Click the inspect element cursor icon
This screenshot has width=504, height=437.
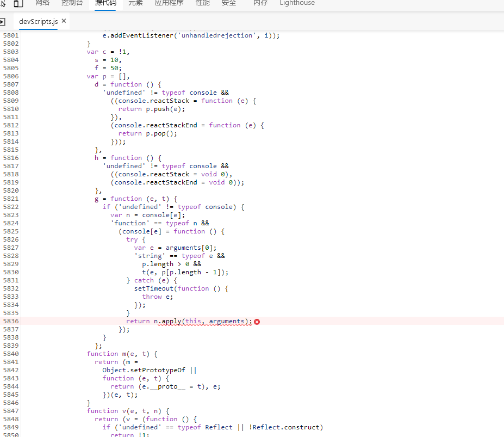(3, 3)
